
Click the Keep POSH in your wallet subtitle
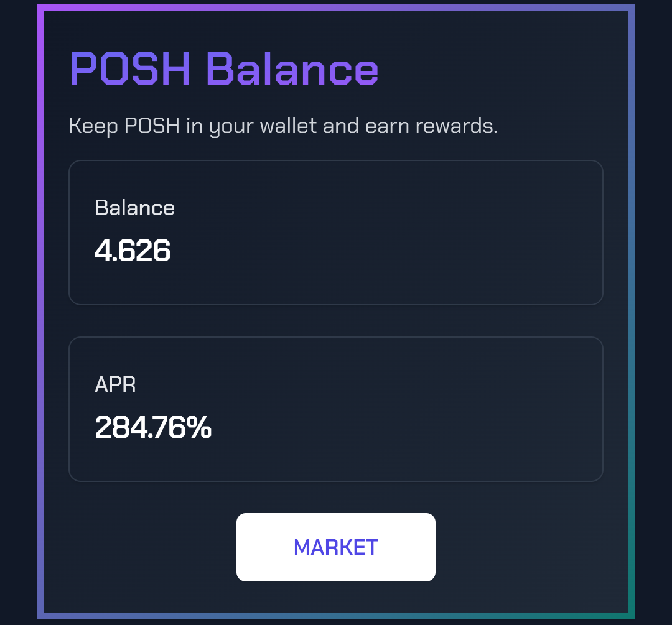(283, 126)
